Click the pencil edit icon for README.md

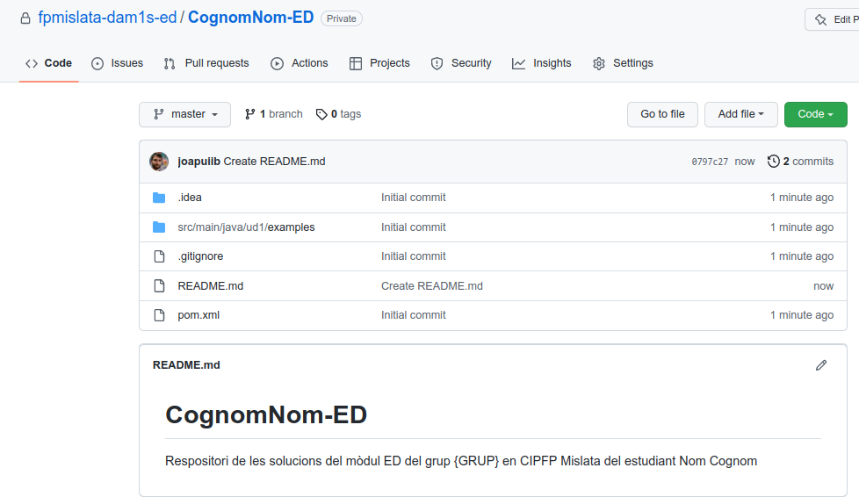click(x=820, y=365)
